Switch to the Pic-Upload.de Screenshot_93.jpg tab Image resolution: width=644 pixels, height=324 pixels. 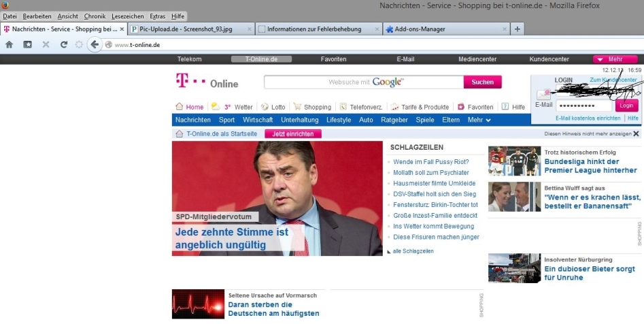[x=190, y=29]
